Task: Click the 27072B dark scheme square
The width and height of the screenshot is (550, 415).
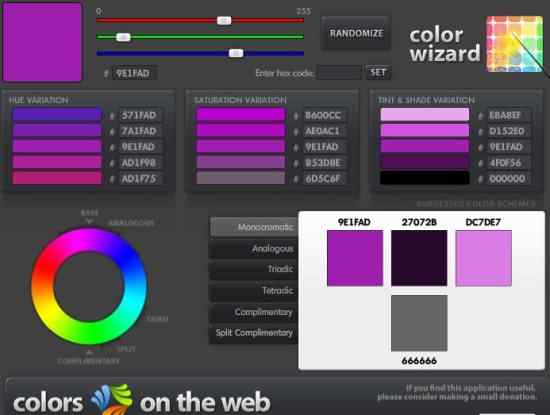Action: point(419,258)
